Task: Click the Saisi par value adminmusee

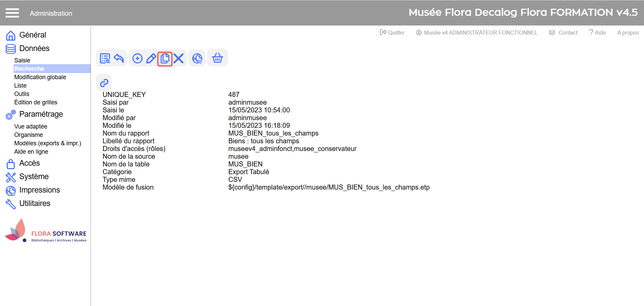Action: click(248, 102)
